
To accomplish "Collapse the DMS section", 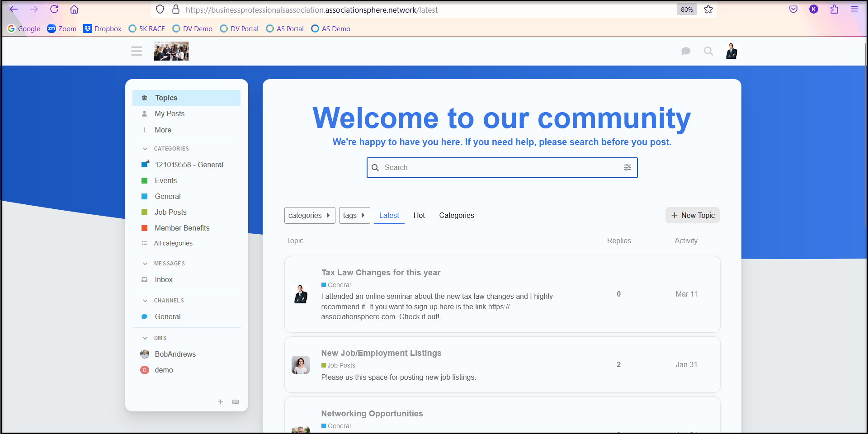I will (x=155, y=338).
